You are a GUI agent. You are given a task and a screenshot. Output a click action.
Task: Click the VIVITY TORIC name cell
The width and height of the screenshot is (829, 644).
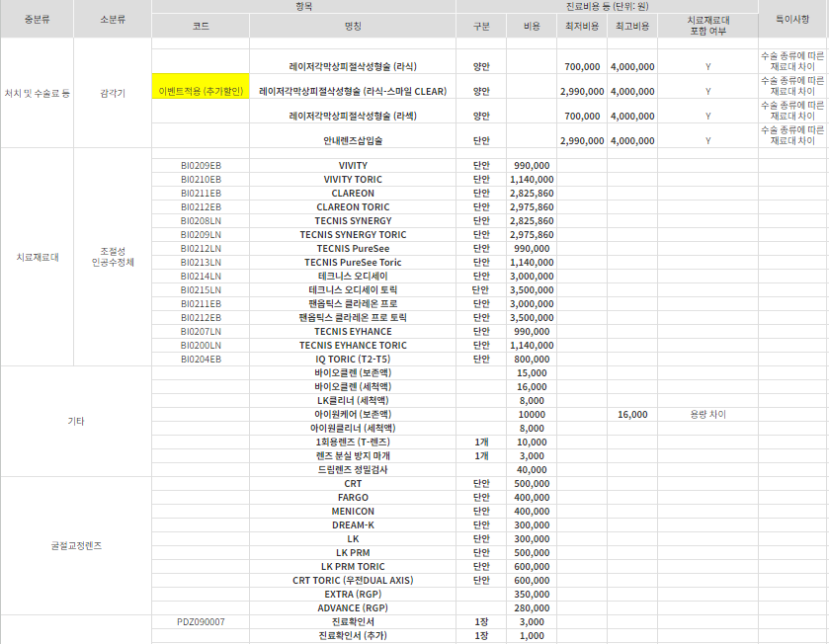pyautogui.click(x=353, y=180)
